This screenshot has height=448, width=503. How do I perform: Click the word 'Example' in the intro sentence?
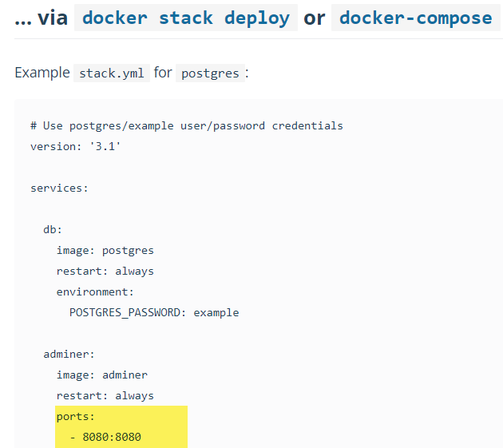42,73
